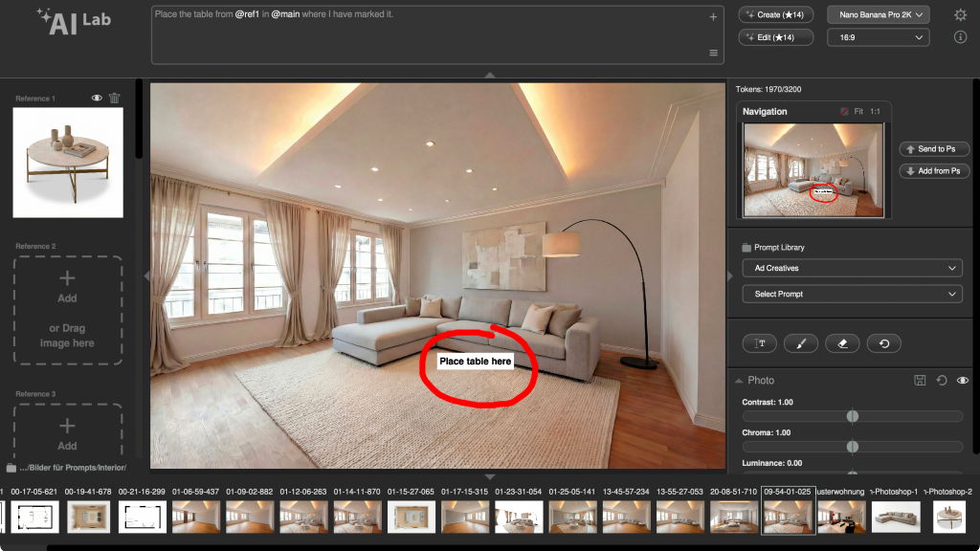The image size is (980, 551).
Task: Collapse the Photo section triangle
Action: [x=738, y=381]
